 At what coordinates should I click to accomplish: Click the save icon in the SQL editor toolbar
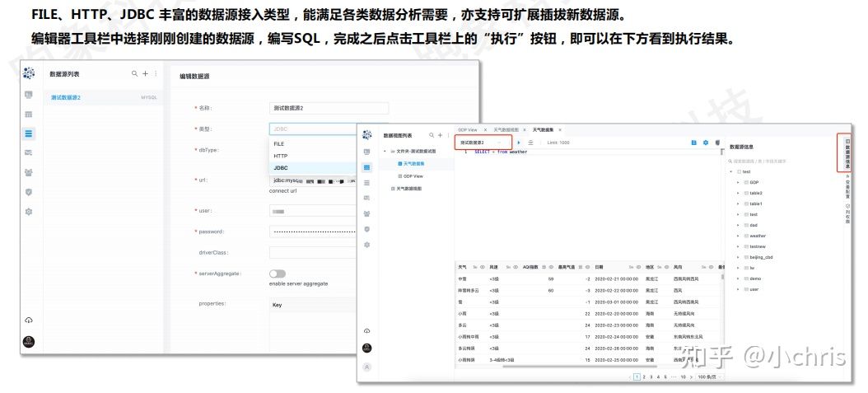tap(693, 143)
